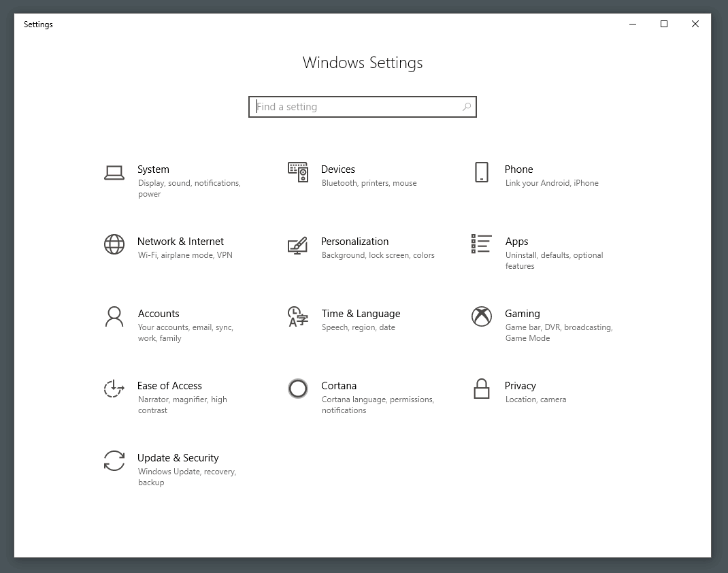728x573 pixels.
Task: Click the Windows Settings page title
Action: tap(363, 63)
